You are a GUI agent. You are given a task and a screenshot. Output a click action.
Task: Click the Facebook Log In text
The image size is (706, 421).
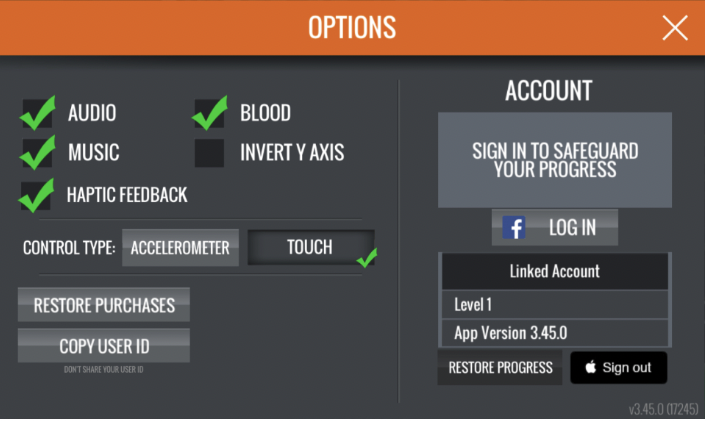pos(572,228)
